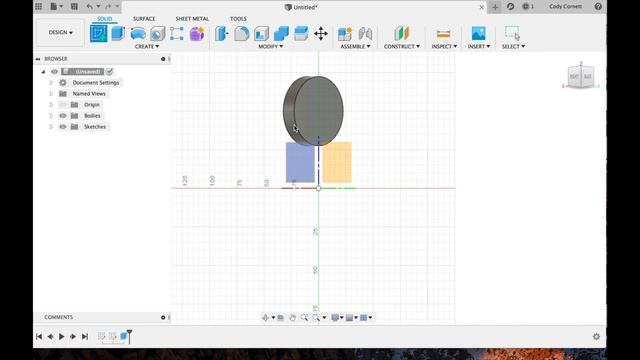
Task: Expand the Bodies folder
Action: click(x=51, y=116)
